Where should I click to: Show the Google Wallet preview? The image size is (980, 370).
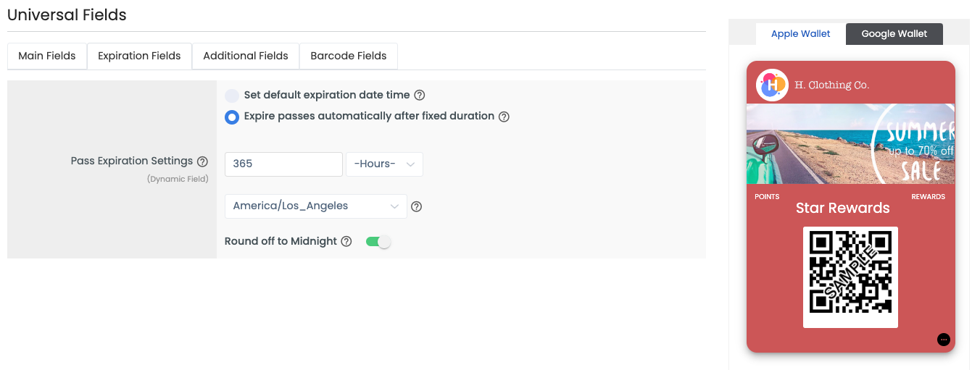[894, 34]
